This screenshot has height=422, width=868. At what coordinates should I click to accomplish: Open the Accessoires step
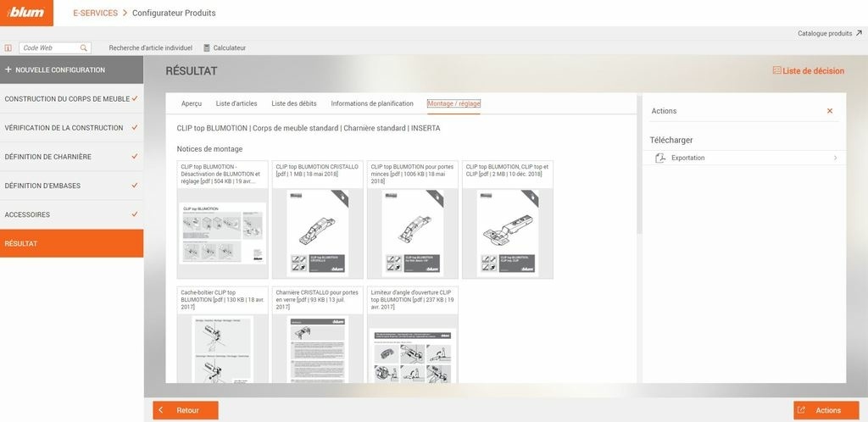coord(71,214)
